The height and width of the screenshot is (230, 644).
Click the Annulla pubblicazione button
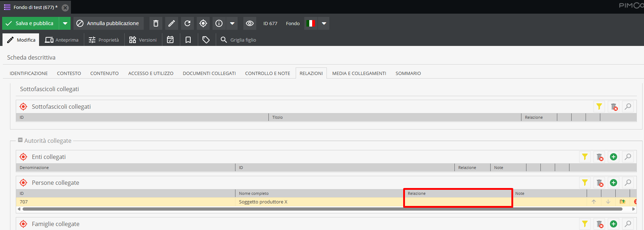coord(109,23)
